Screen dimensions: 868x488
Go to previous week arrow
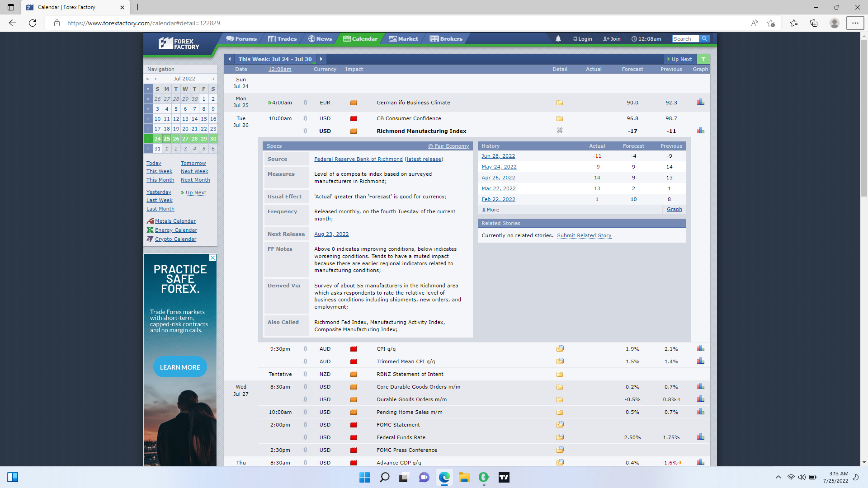click(230, 59)
